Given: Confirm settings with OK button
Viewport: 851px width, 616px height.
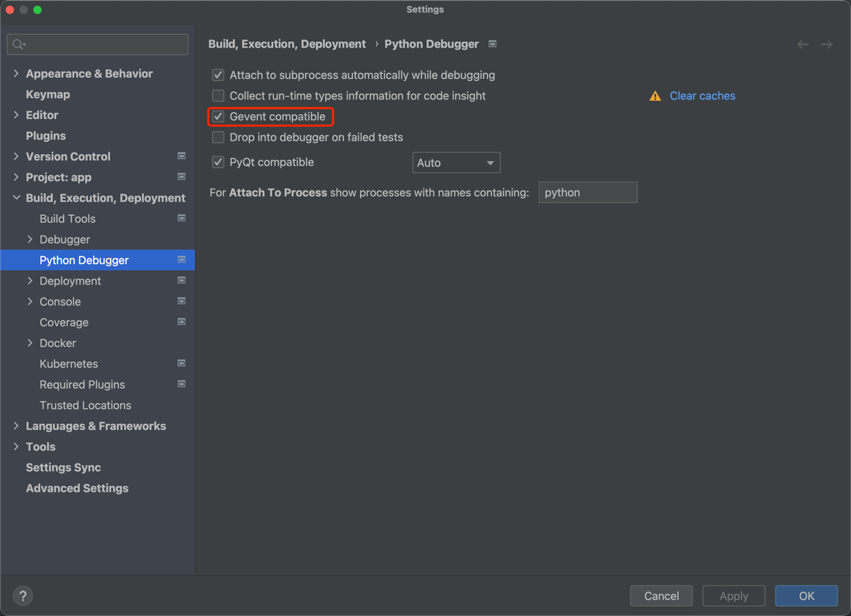Looking at the screenshot, I should tap(807, 596).
